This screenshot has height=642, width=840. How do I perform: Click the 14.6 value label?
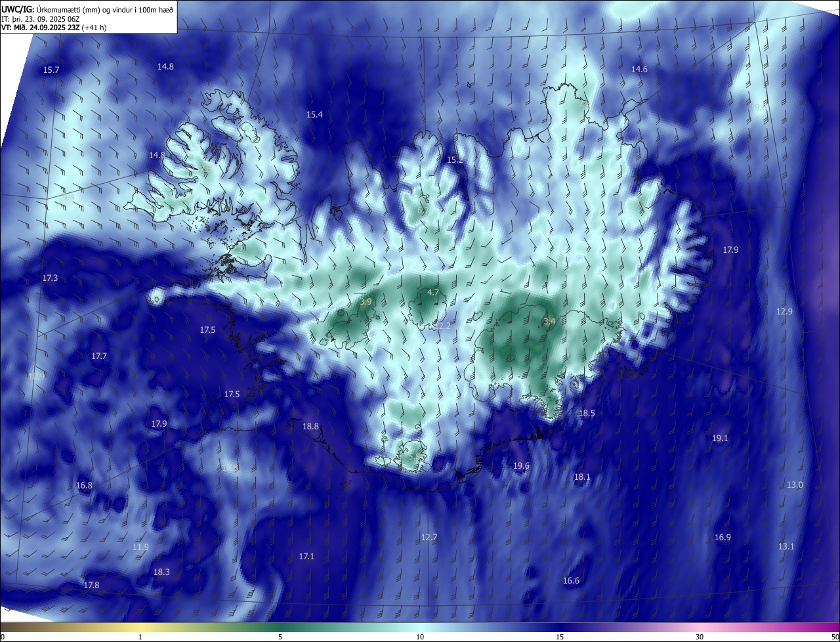[x=639, y=69]
